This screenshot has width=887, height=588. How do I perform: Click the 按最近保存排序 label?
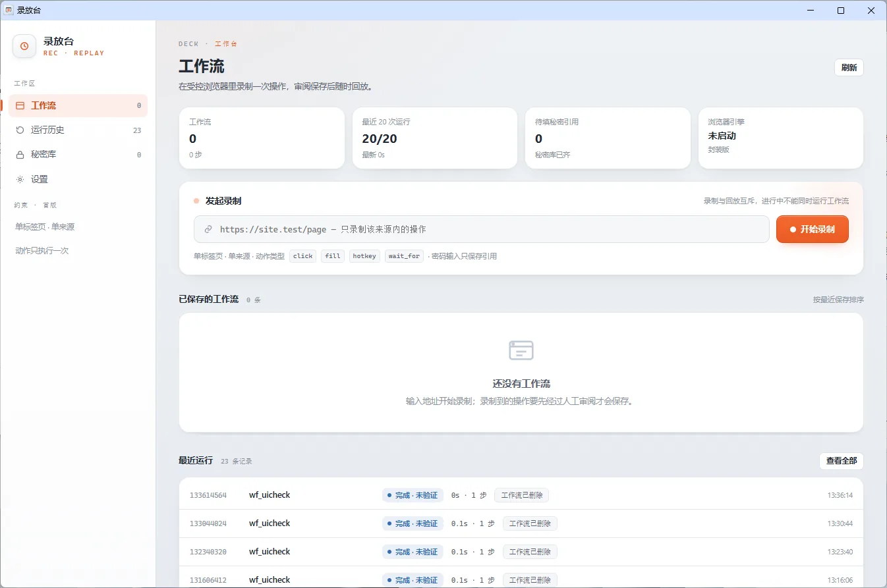(x=838, y=300)
